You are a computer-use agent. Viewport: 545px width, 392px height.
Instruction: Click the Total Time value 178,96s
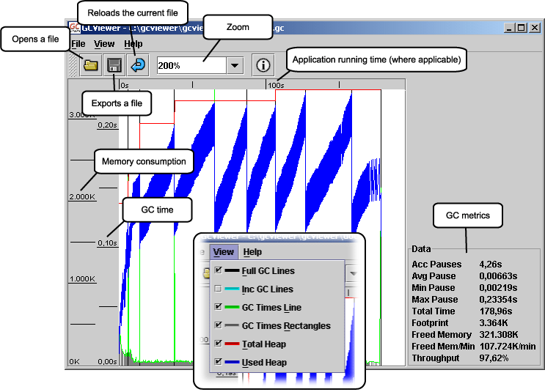[x=496, y=311]
